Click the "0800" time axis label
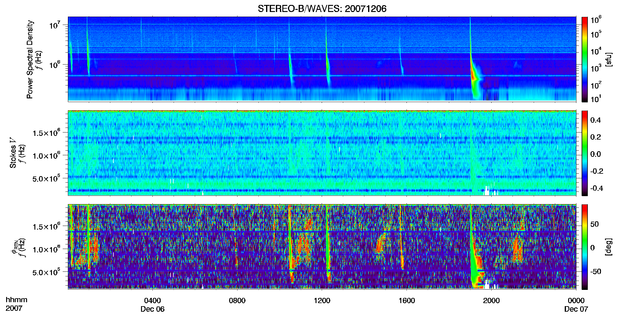Image resolution: width=644 pixels, height=332 pixels. [237, 301]
